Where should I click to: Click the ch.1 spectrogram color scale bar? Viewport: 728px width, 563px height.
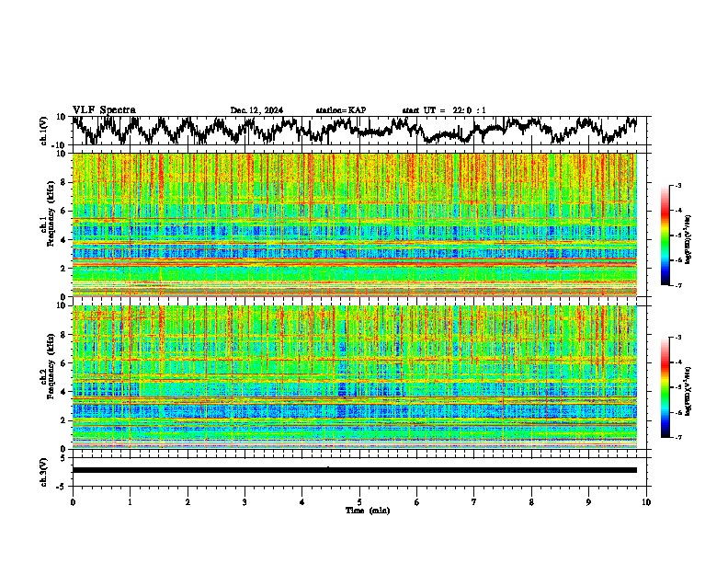point(665,236)
